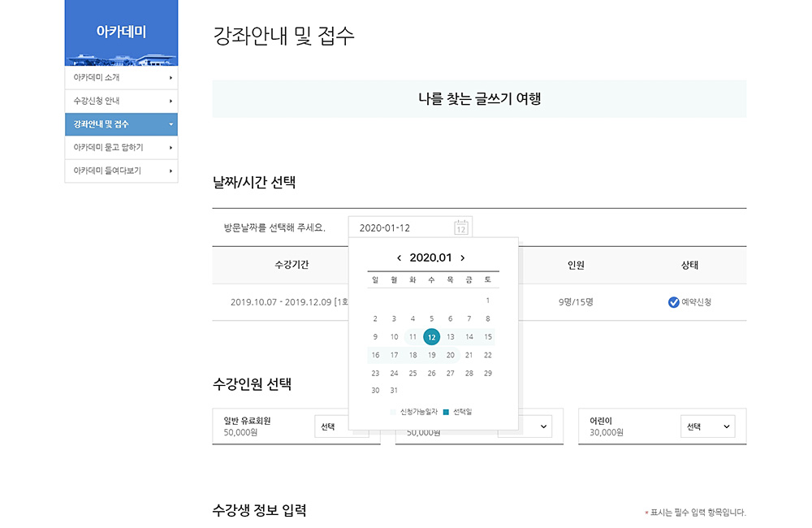Click the blue 예약신청 check icon
Screen dimensions: 812x528
point(674,302)
